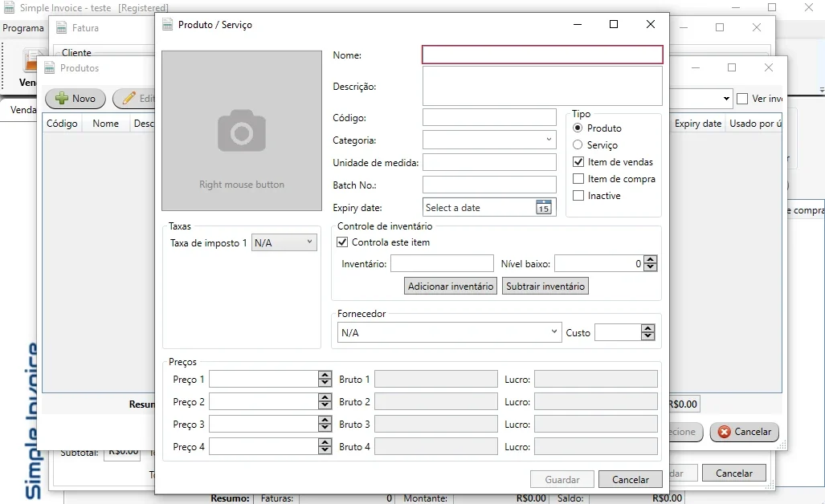Click the camera placeholder product image

pyautogui.click(x=242, y=131)
